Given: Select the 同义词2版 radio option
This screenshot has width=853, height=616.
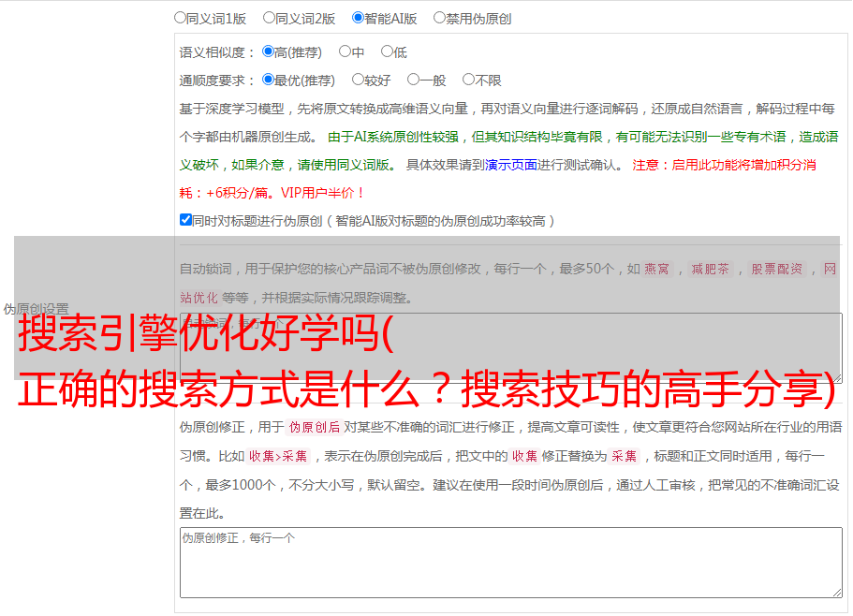Looking at the screenshot, I should pyautogui.click(x=269, y=18).
